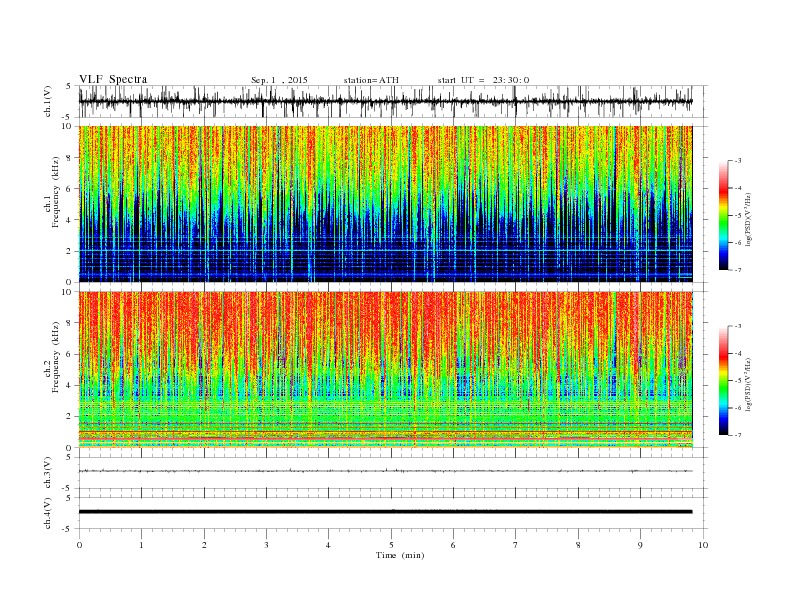Screen dimensions: 792x612
Task: Click the bottom time axis tick label "10"
Action: click(703, 545)
